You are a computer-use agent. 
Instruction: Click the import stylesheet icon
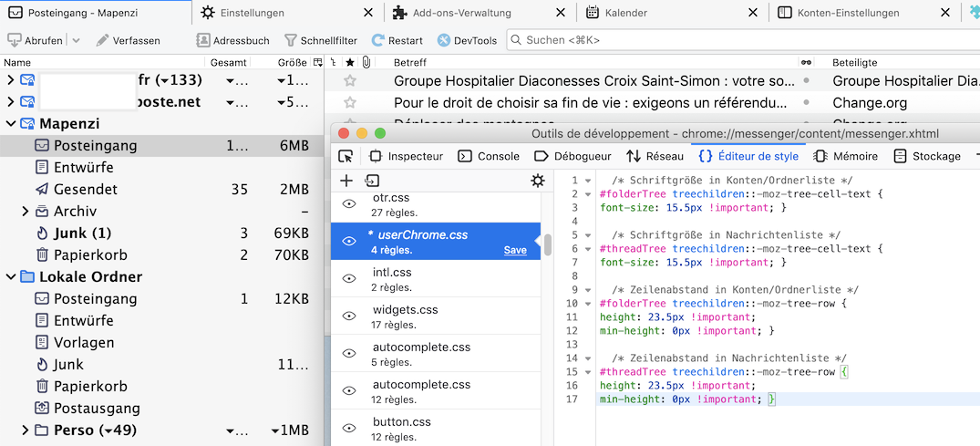click(x=372, y=181)
